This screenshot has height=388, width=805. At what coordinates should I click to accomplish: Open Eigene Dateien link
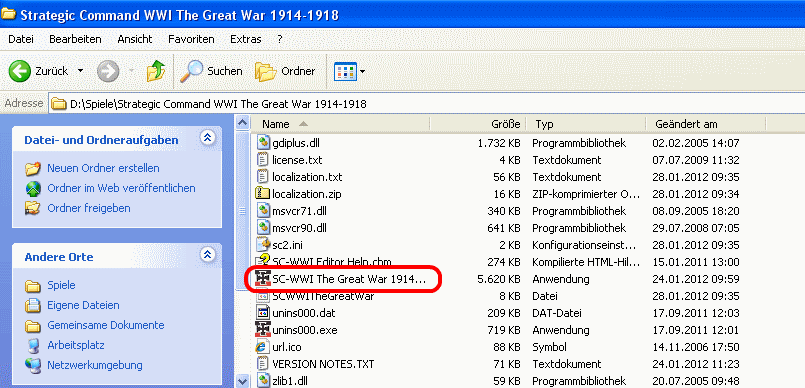tap(83, 305)
